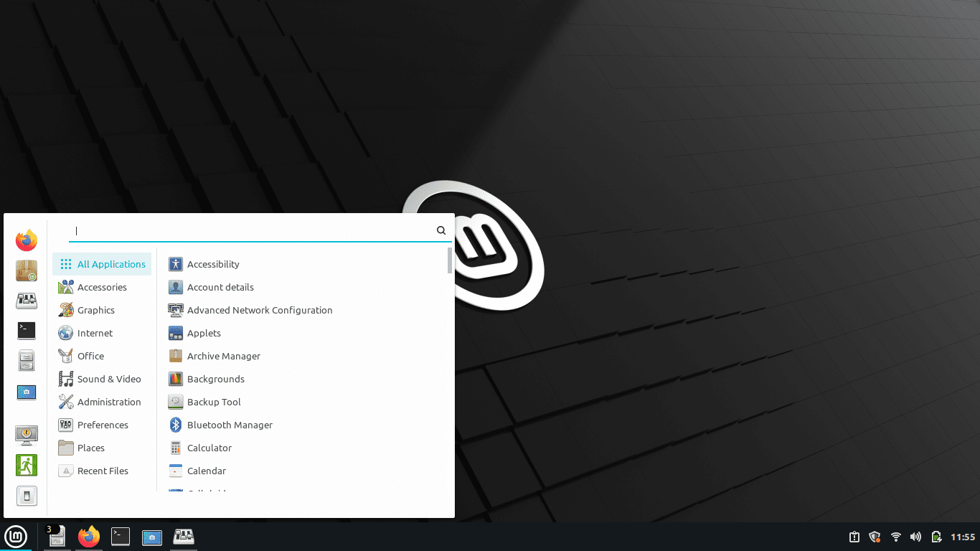Click the menu search text field

251,230
